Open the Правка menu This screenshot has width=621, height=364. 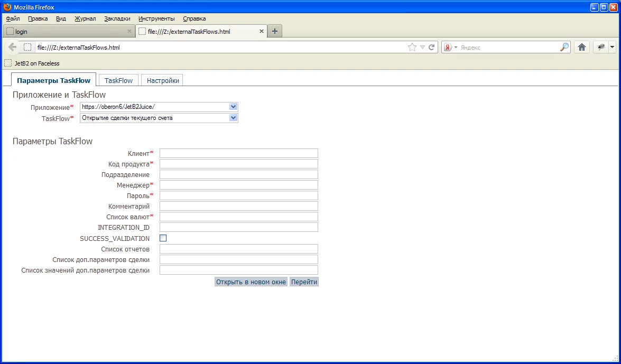coord(38,18)
